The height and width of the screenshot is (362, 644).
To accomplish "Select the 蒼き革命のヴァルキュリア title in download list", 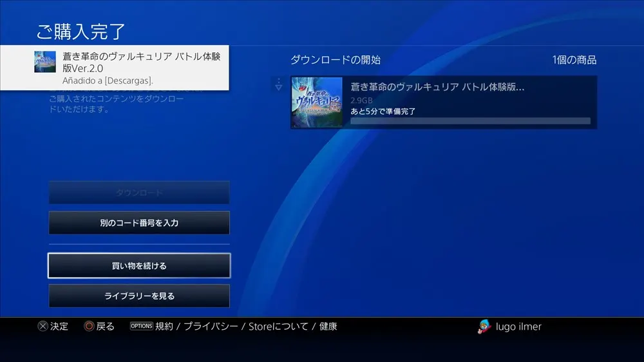I will [x=437, y=87].
